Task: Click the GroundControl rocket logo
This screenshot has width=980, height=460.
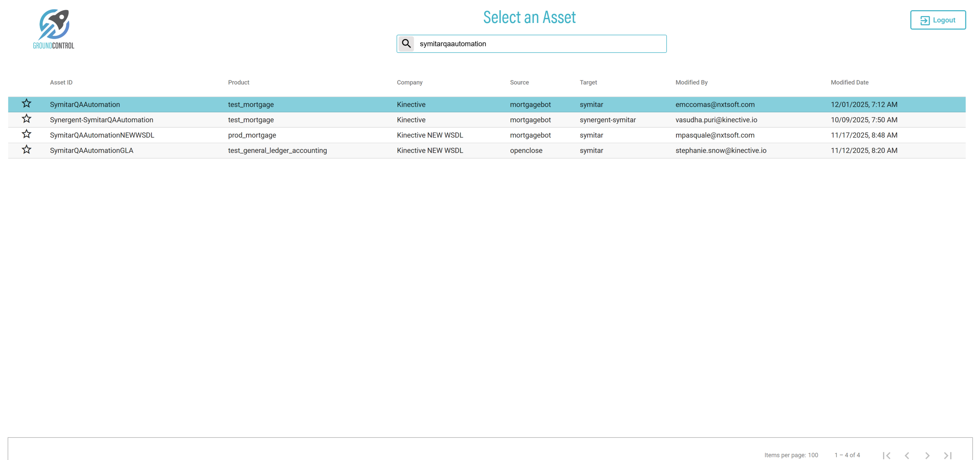Action: [54, 29]
